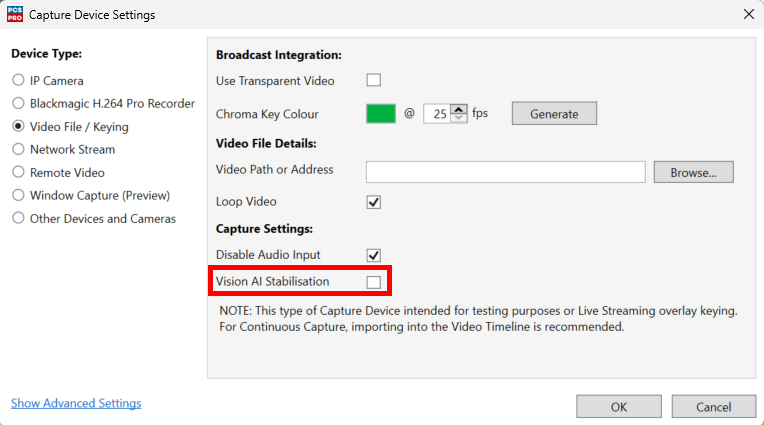Uncheck Disable Audio Input checkbox
764x425 pixels.
[374, 255]
